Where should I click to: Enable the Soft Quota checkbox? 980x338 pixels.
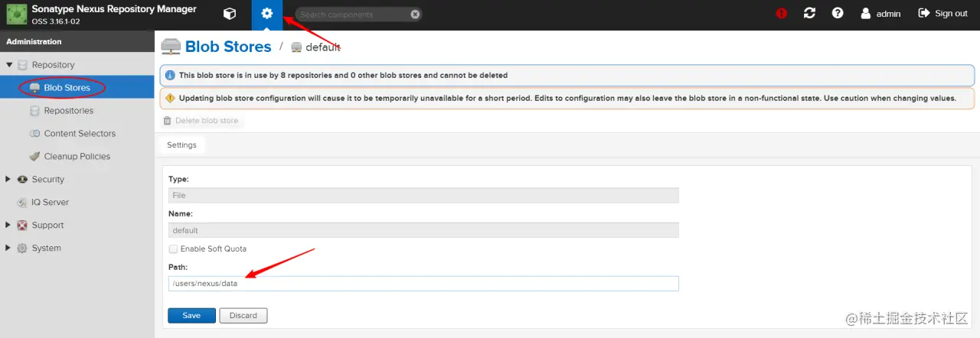174,249
